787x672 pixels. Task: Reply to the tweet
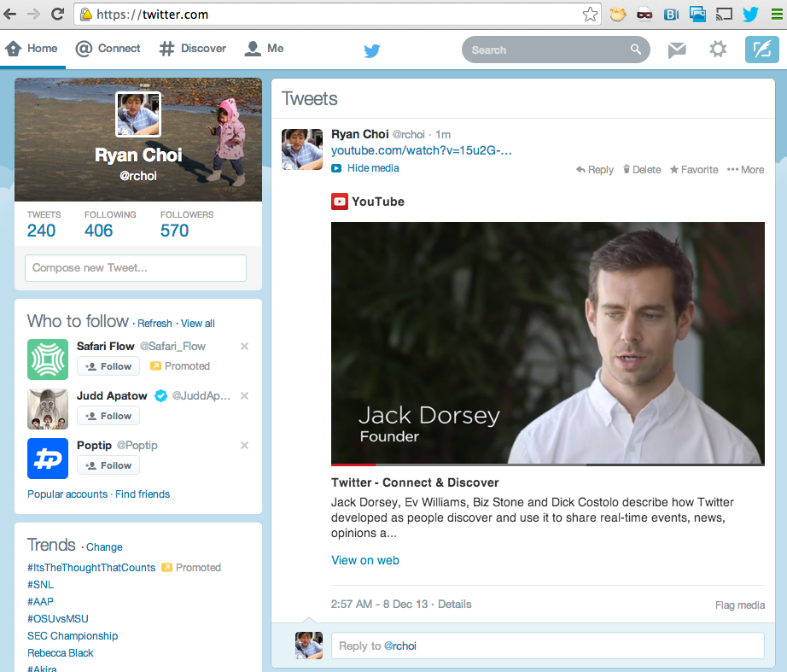pos(595,170)
